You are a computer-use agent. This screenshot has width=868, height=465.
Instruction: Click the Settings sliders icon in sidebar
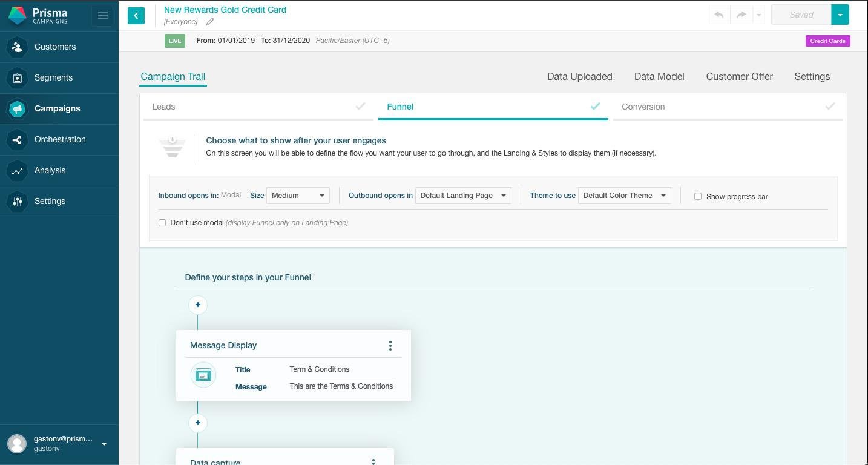point(17,201)
